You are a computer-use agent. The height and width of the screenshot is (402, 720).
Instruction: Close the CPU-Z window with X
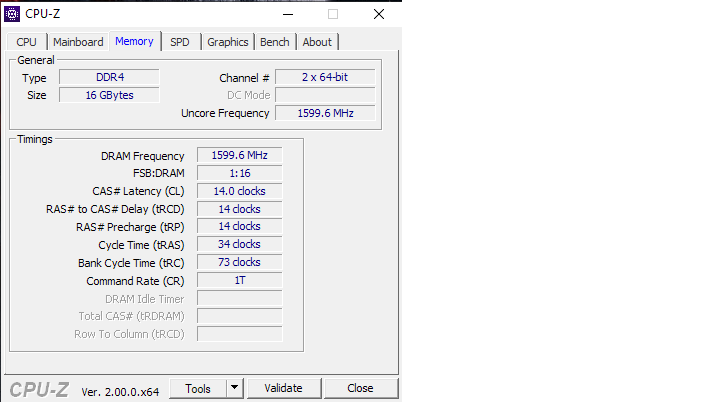pyautogui.click(x=379, y=14)
